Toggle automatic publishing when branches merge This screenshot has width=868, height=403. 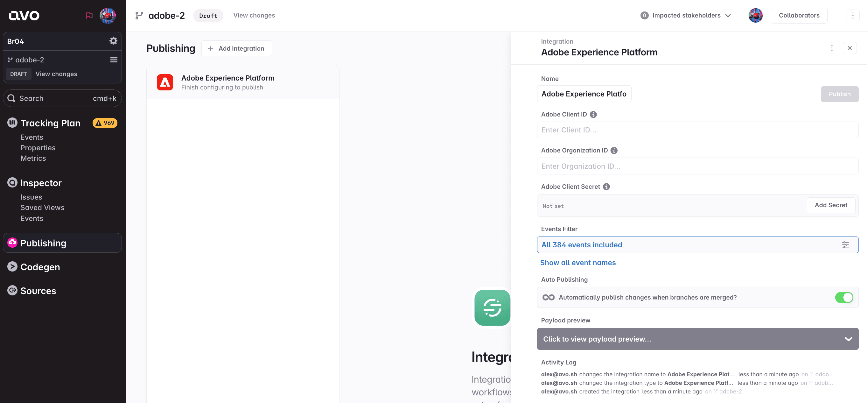coord(844,297)
